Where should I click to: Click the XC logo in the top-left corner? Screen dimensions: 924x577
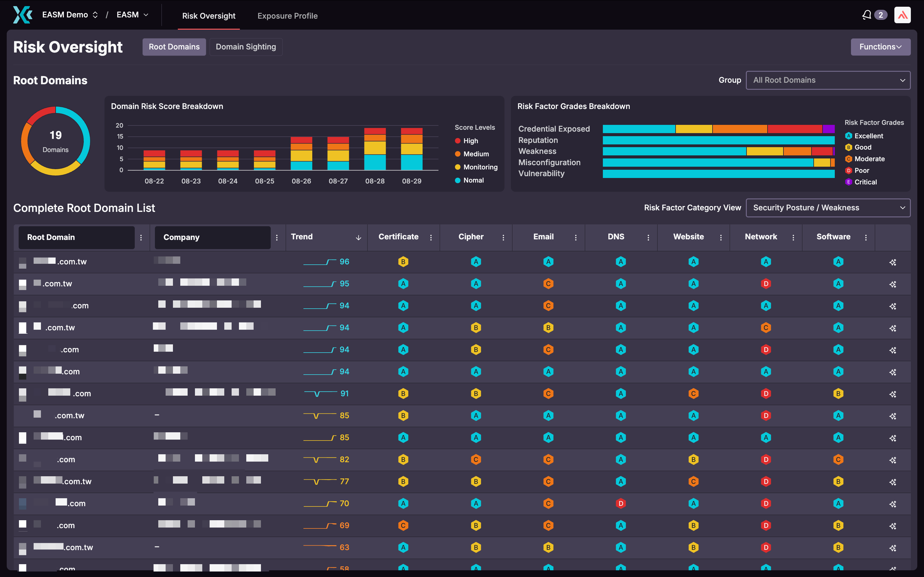point(23,15)
